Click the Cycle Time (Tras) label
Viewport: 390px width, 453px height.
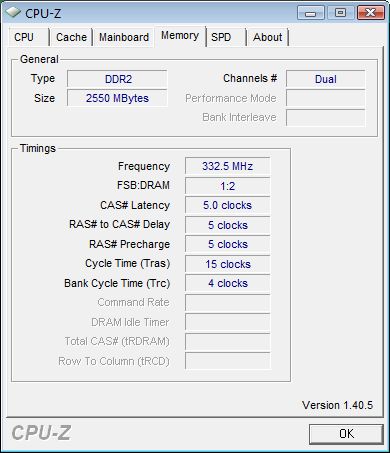[x=127, y=263]
